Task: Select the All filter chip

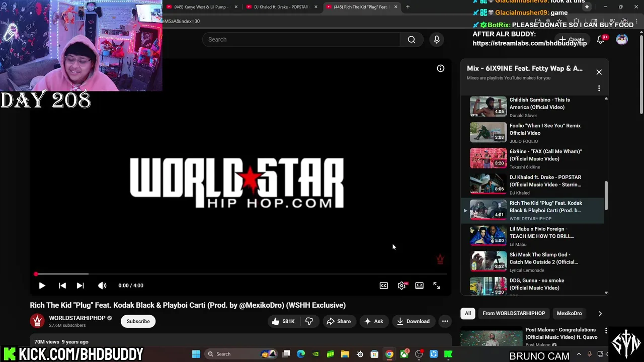Action: point(468,313)
